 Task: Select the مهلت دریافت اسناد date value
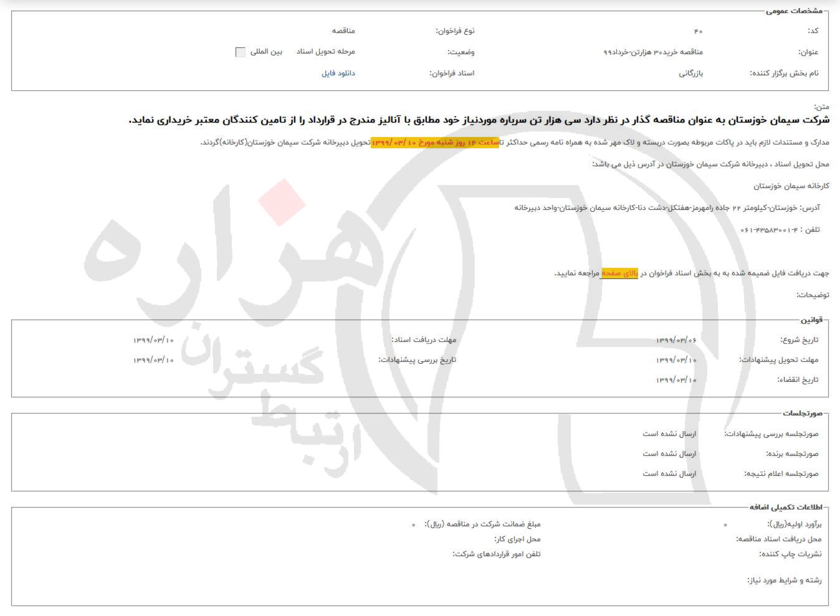point(153,340)
